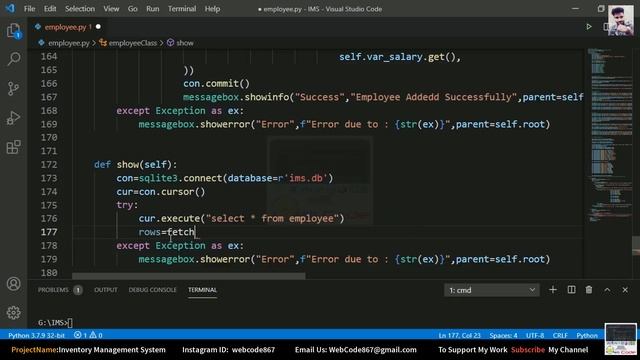
Task: Click Python language mode in status bar
Action: [x=587, y=335]
